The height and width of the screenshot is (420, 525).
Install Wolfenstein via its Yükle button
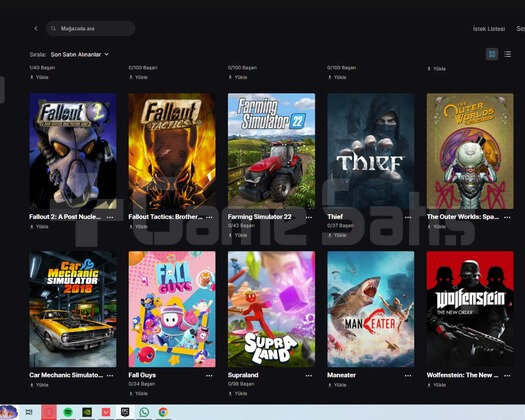pyautogui.click(x=437, y=385)
